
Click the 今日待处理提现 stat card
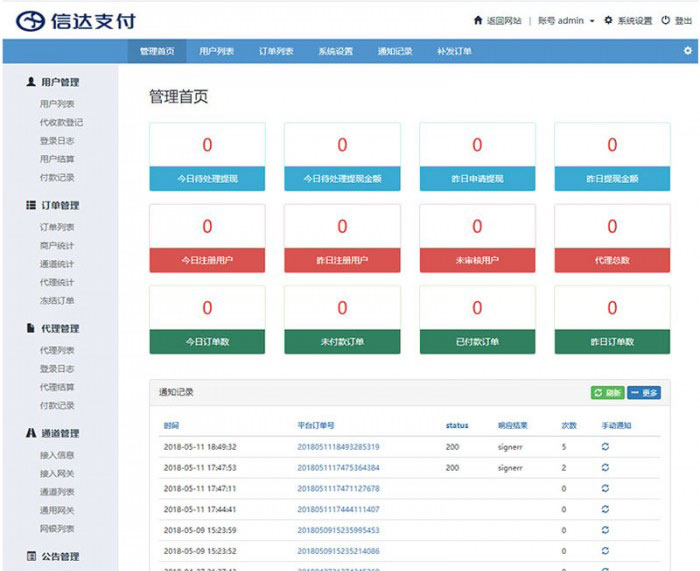[207, 157]
